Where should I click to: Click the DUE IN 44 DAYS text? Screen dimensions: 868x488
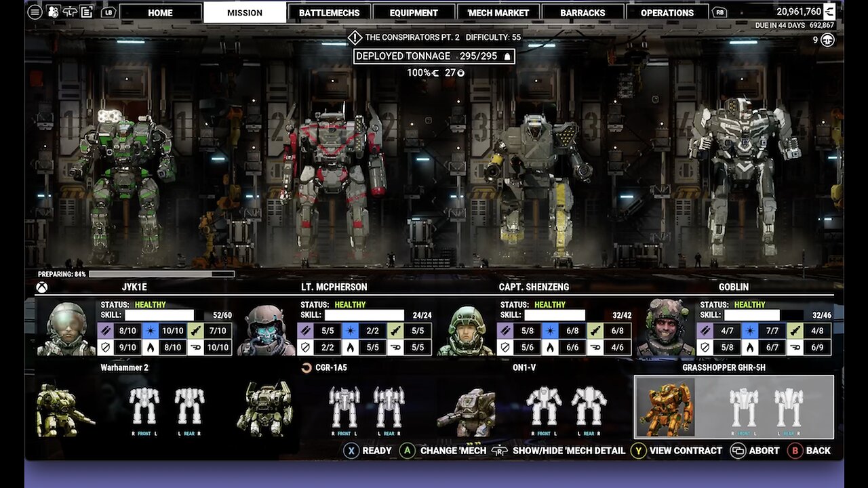click(779, 25)
